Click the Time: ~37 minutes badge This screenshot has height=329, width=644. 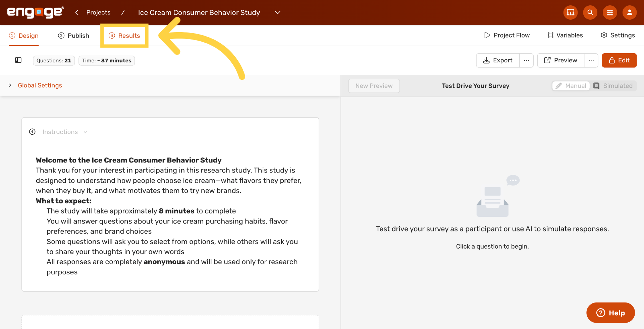(107, 61)
